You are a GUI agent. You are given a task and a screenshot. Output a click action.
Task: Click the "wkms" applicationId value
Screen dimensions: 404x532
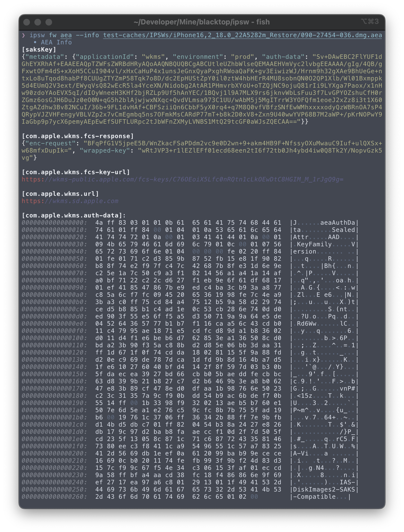[x=153, y=57]
